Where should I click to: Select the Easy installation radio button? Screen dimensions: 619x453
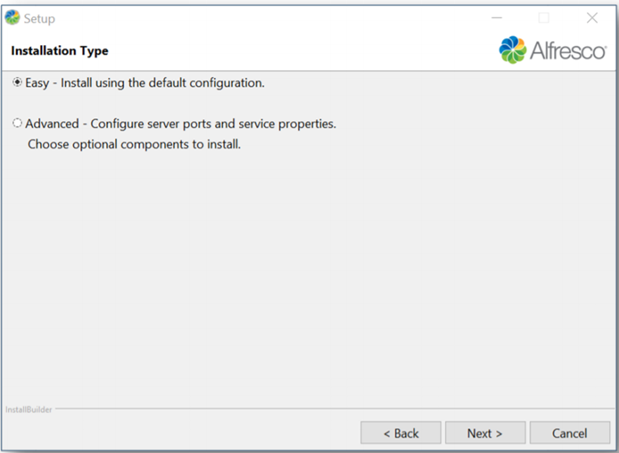18,83
